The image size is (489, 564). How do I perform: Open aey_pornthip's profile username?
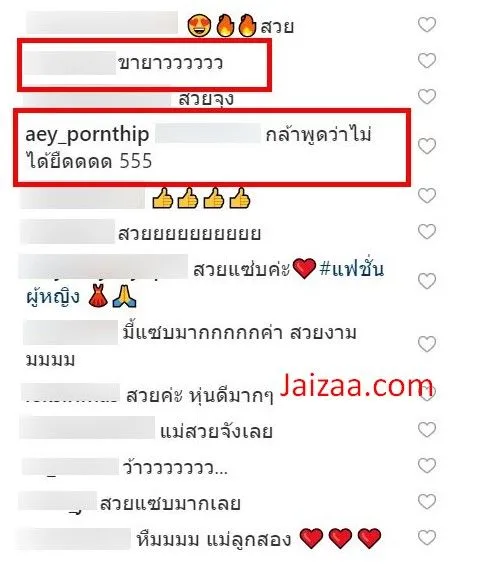(87, 135)
